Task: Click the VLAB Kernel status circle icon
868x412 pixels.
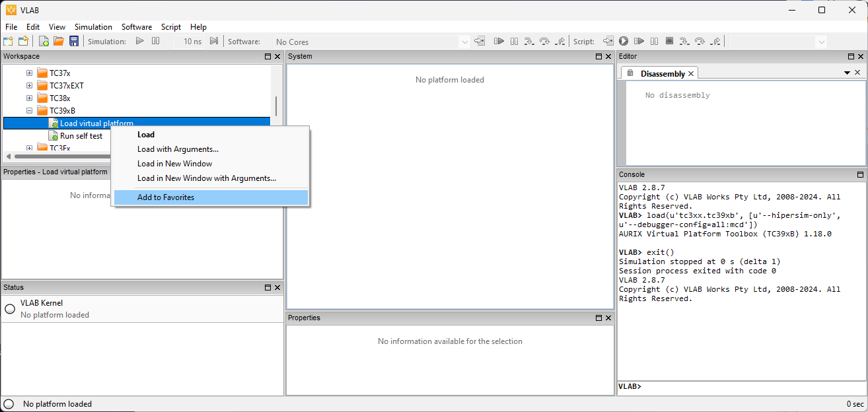Action: pyautogui.click(x=10, y=309)
